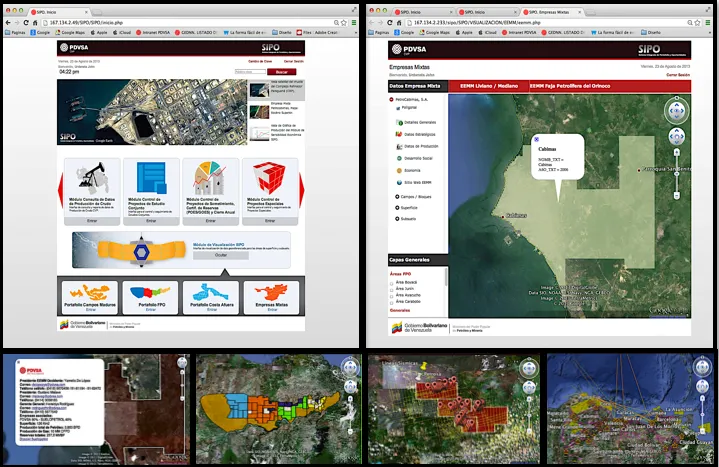Select the EEMM Liviano / Mediano tab

tap(489, 86)
